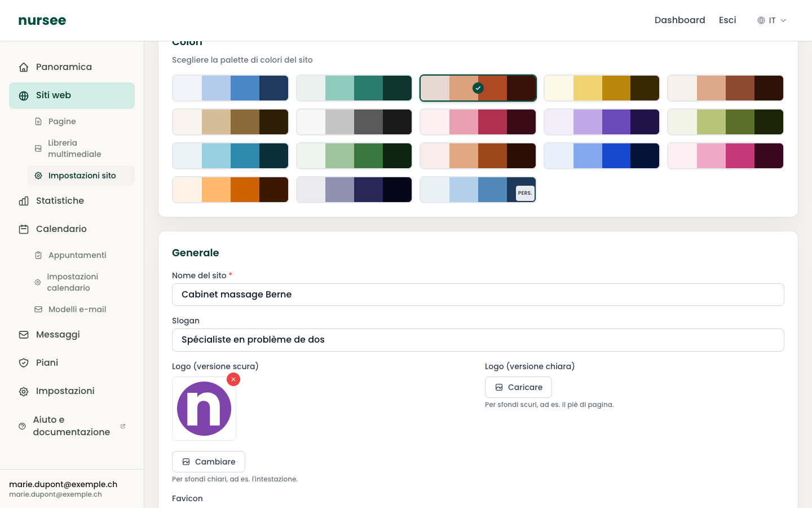The width and height of the screenshot is (812, 508).
Task: Click the Impostazioni calendario gear icon
Action: tap(38, 282)
